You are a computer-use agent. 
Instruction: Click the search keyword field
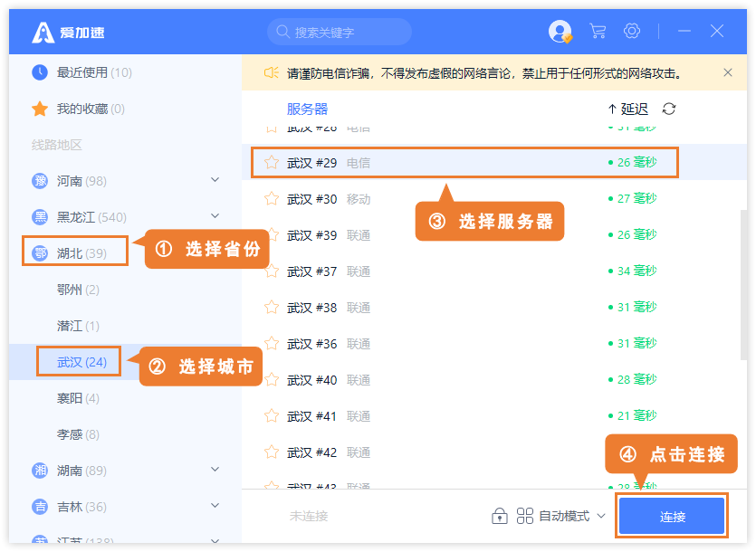coord(340,32)
